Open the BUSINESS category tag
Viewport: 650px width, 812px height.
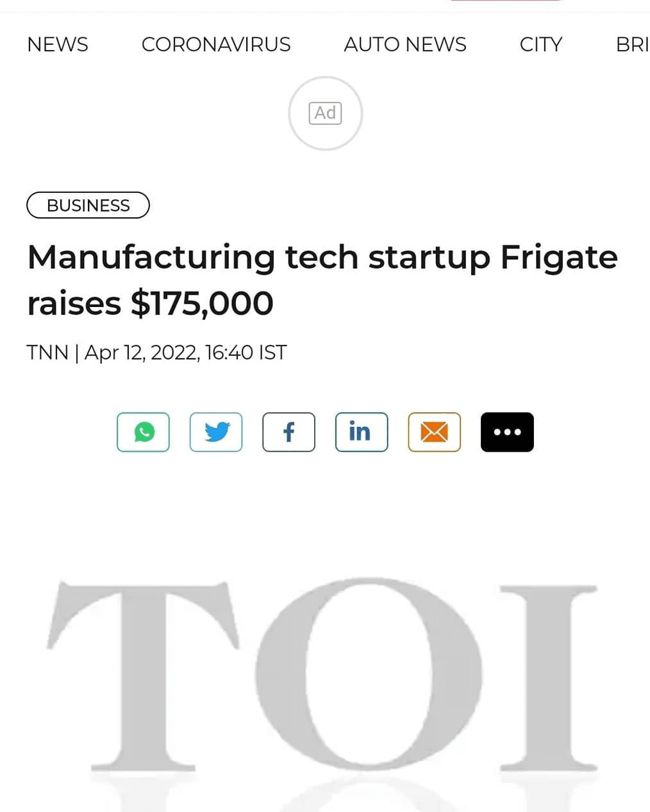coord(88,205)
